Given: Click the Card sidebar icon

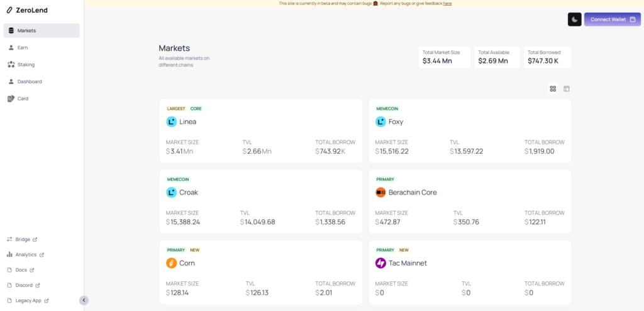Looking at the screenshot, I should [x=11, y=98].
